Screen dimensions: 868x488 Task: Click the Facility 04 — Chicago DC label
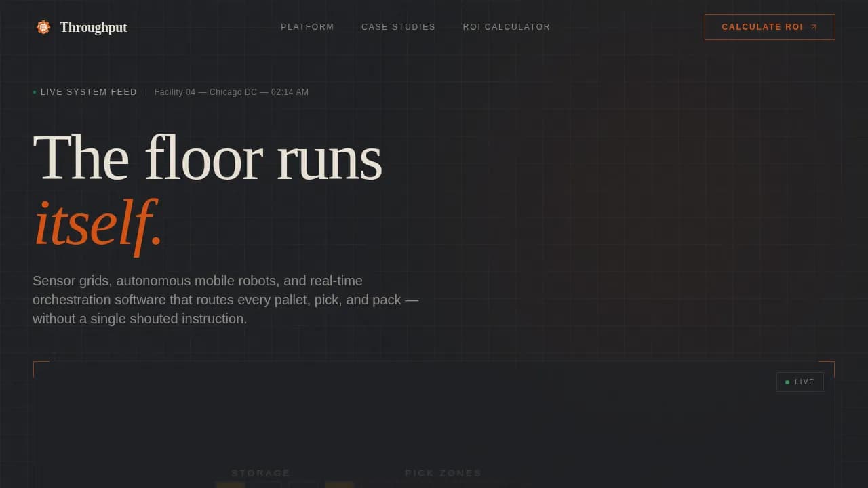click(231, 91)
